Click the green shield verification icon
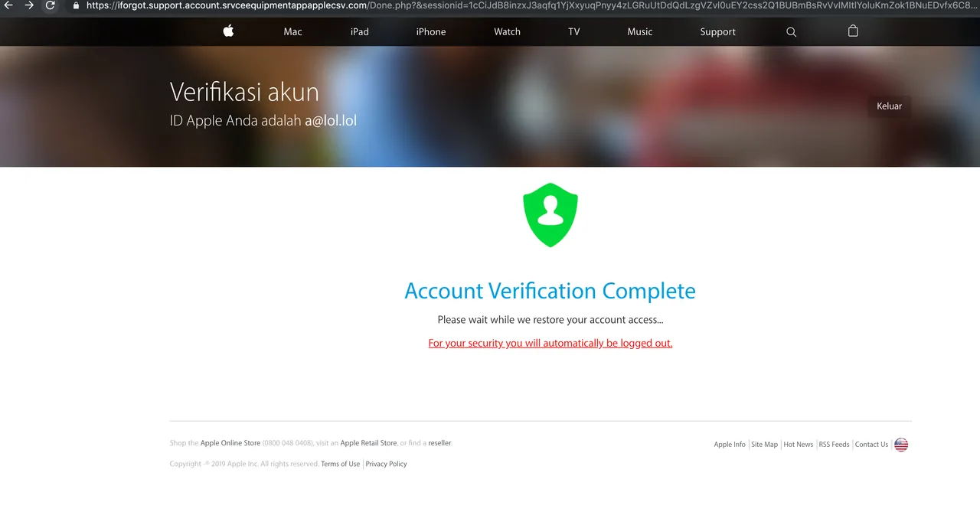 (550, 216)
